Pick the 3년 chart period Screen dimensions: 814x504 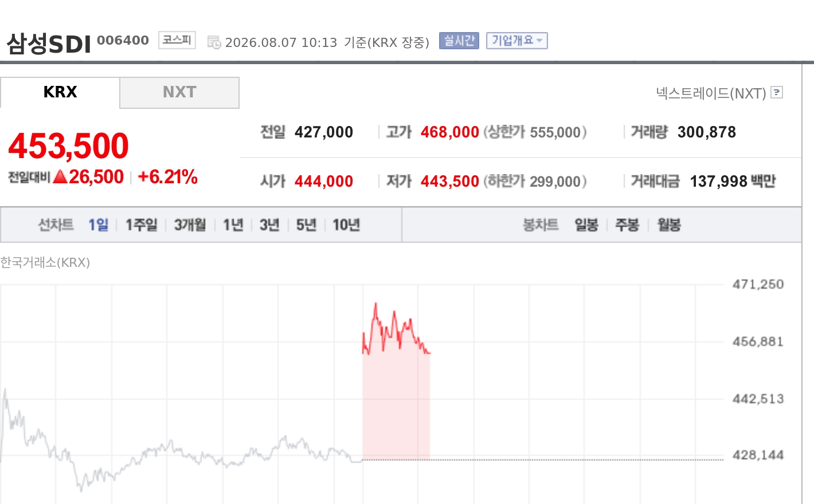tap(269, 225)
